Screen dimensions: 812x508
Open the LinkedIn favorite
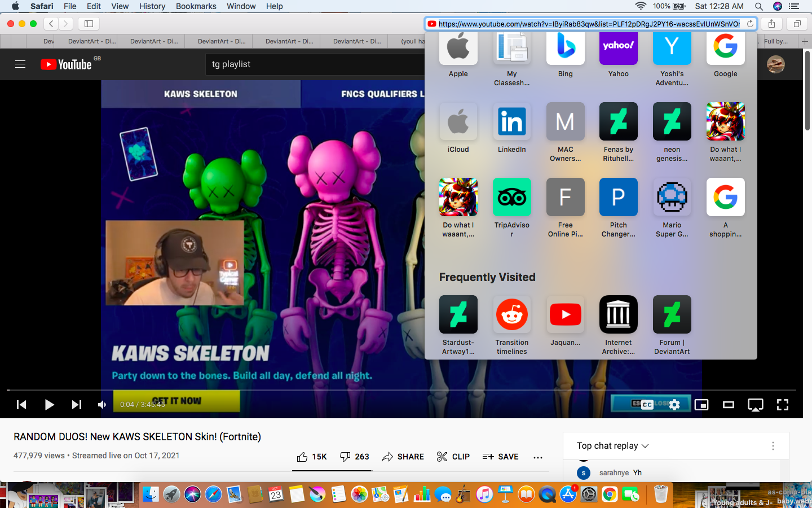(x=511, y=121)
